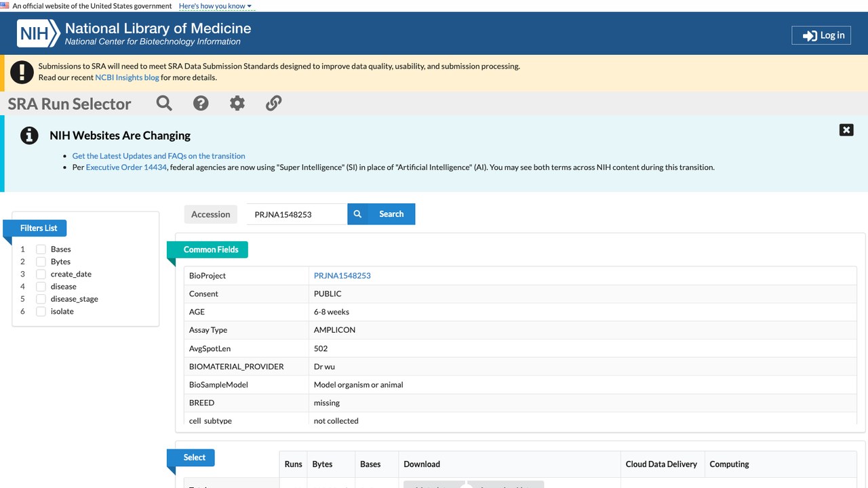The width and height of the screenshot is (868, 488).
Task: Click the SRA Run Selector heading
Action: coord(69,104)
